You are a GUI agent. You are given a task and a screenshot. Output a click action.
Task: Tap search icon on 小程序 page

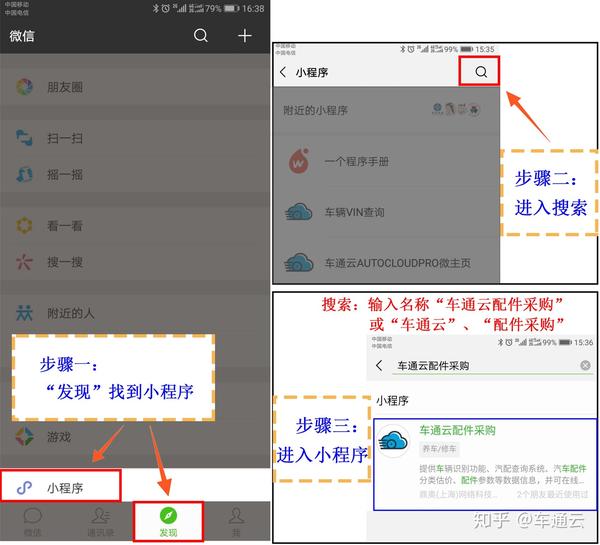[x=481, y=72]
